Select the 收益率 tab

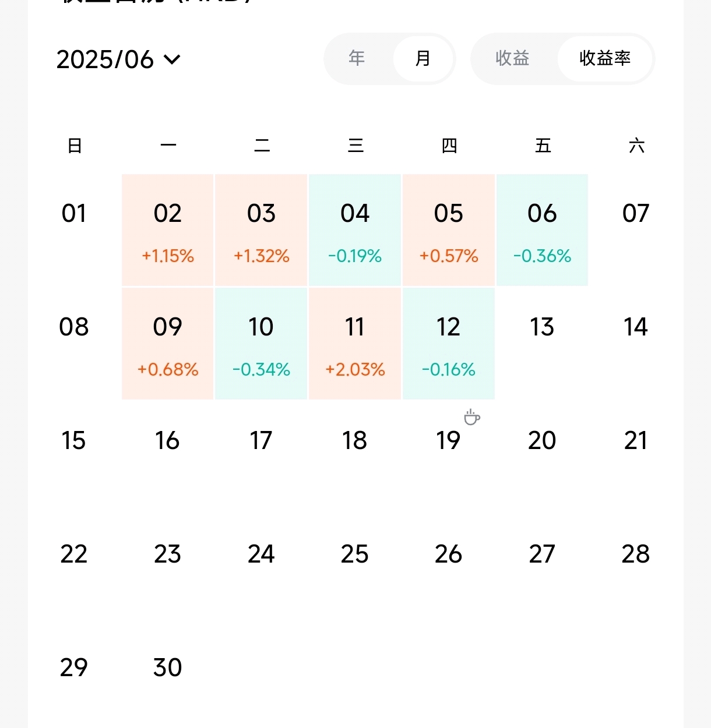(x=605, y=58)
